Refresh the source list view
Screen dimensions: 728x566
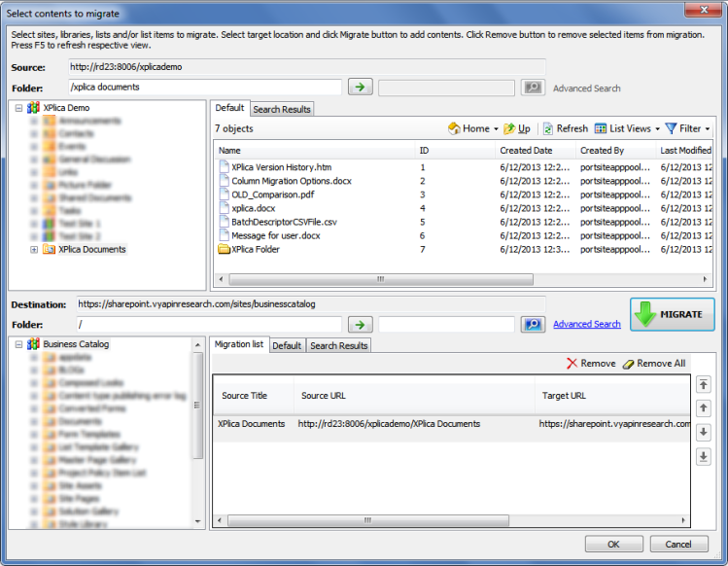click(x=566, y=128)
